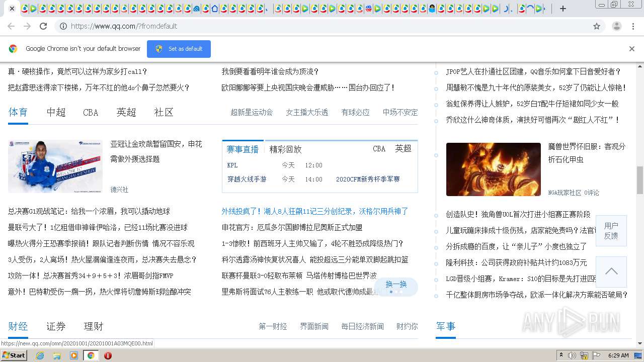Click Set as default button

(179, 49)
